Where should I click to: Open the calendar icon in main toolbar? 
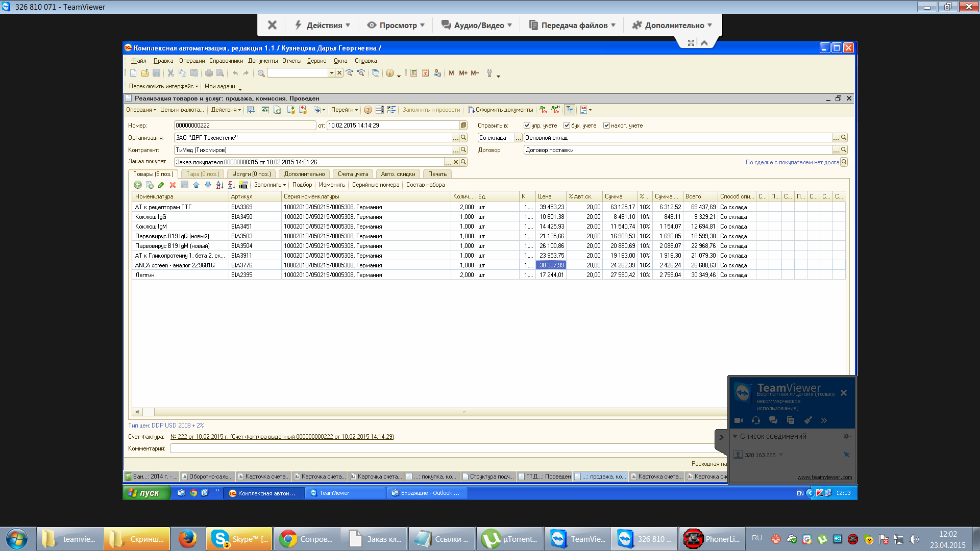pyautogui.click(x=425, y=73)
